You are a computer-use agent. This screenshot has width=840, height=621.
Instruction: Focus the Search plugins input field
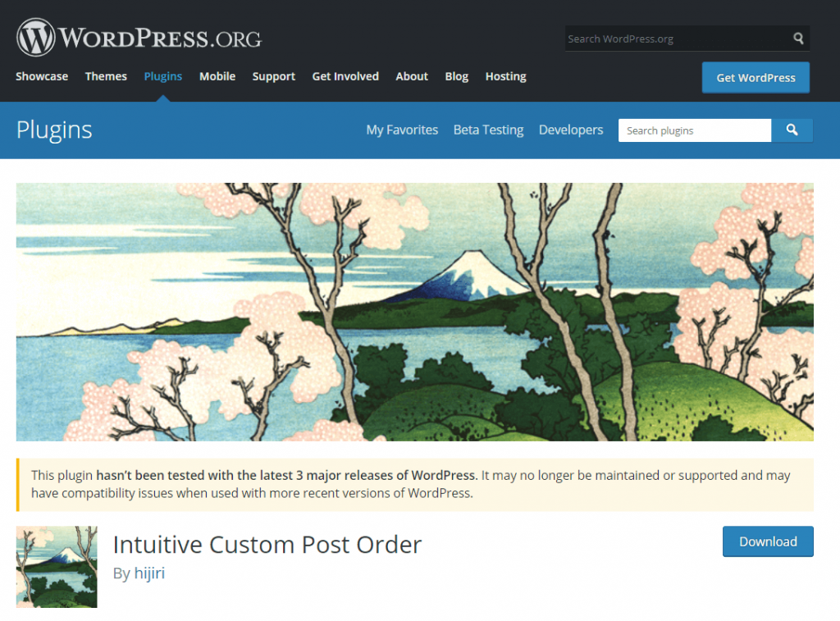pyautogui.click(x=695, y=130)
